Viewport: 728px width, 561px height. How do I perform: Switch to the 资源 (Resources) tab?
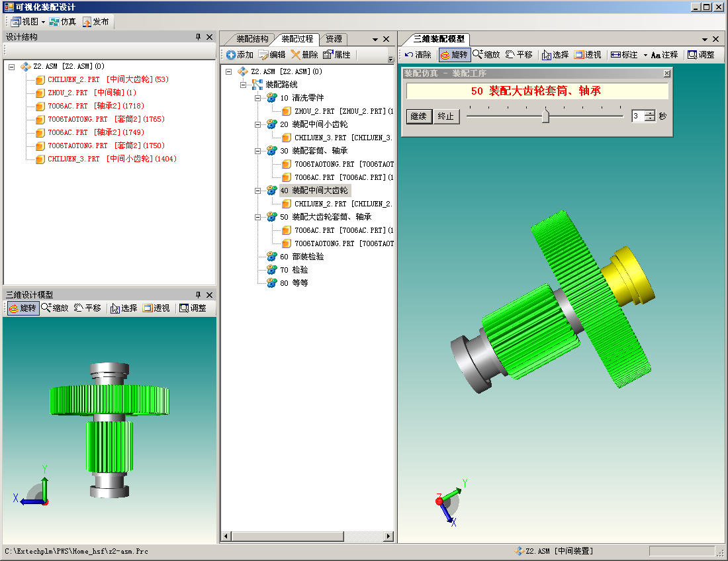pyautogui.click(x=333, y=39)
